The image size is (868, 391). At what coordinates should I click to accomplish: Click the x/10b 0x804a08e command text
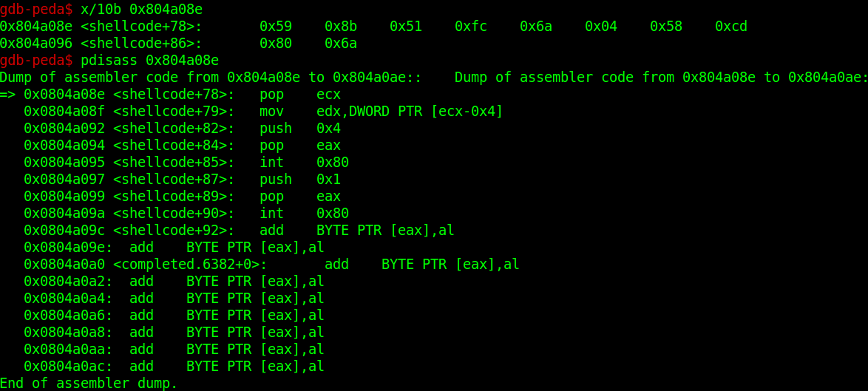[141, 10]
